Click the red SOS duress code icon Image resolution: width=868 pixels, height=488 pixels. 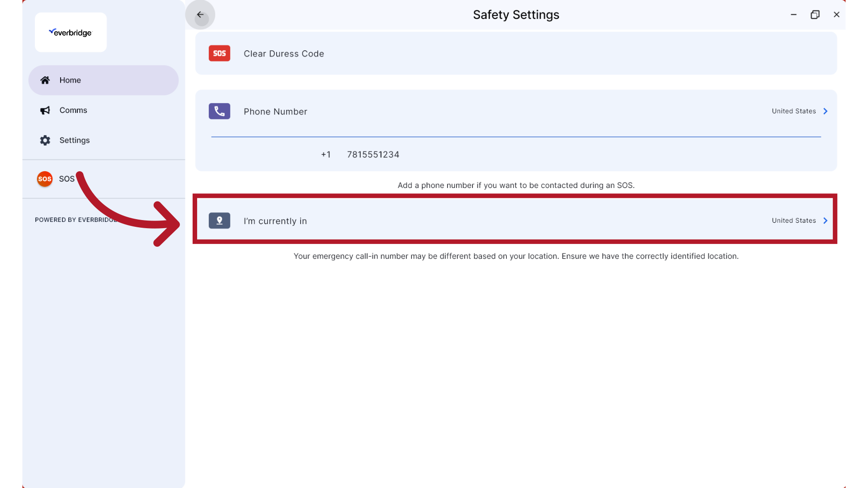point(219,53)
